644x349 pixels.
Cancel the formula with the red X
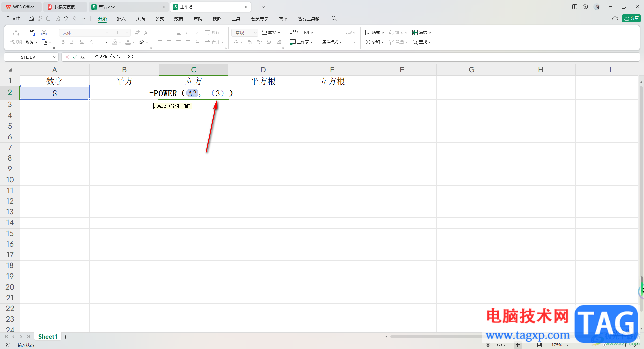pyautogui.click(x=67, y=57)
